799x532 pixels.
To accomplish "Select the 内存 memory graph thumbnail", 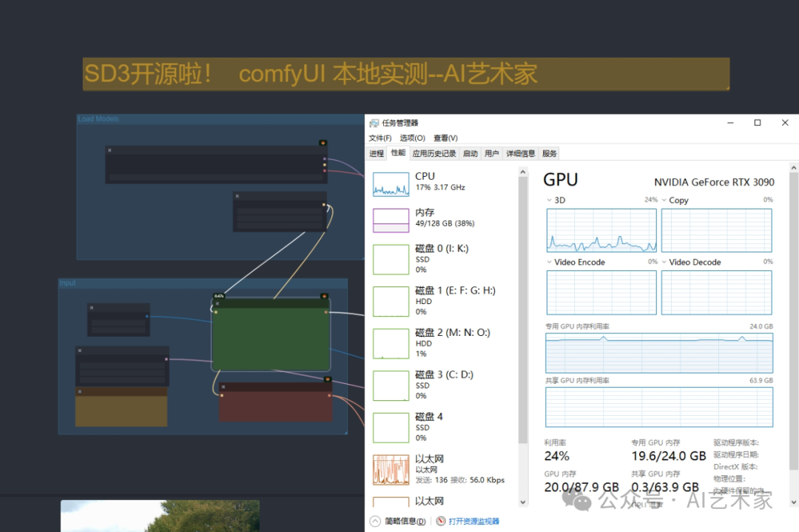I will click(x=391, y=220).
